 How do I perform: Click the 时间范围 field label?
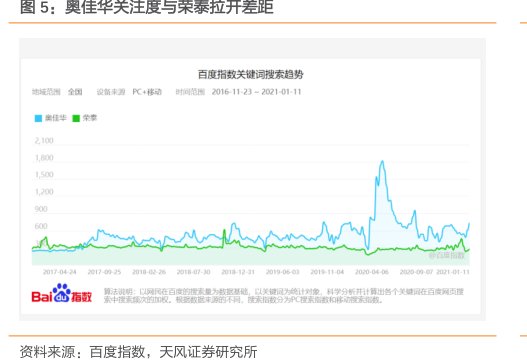click(x=190, y=92)
